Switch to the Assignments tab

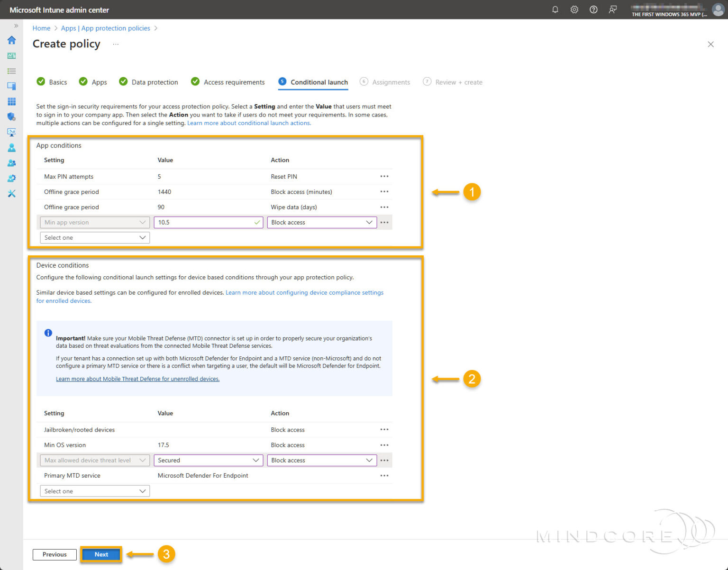pos(391,82)
